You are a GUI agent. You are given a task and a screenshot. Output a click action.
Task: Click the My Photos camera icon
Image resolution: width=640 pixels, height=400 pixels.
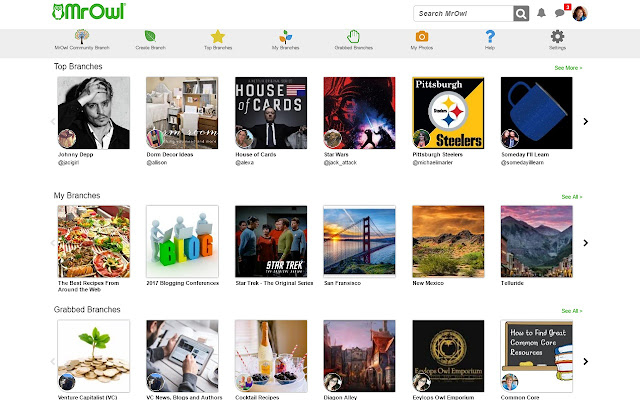pyautogui.click(x=422, y=36)
